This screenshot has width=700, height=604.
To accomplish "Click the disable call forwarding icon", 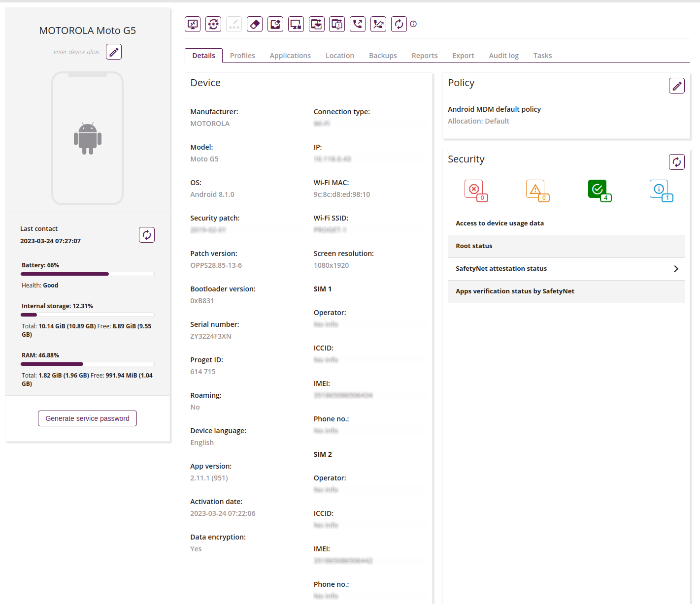I will tap(378, 24).
